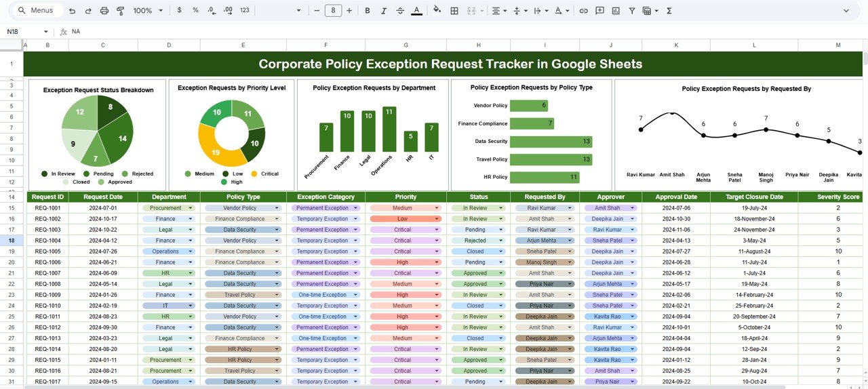
Task: Redo the last action
Action: (89, 11)
